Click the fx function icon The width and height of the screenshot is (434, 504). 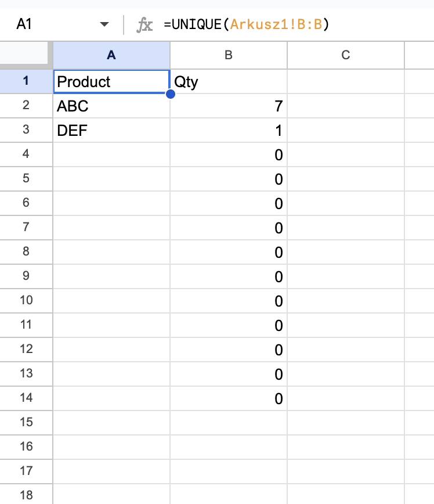(144, 25)
